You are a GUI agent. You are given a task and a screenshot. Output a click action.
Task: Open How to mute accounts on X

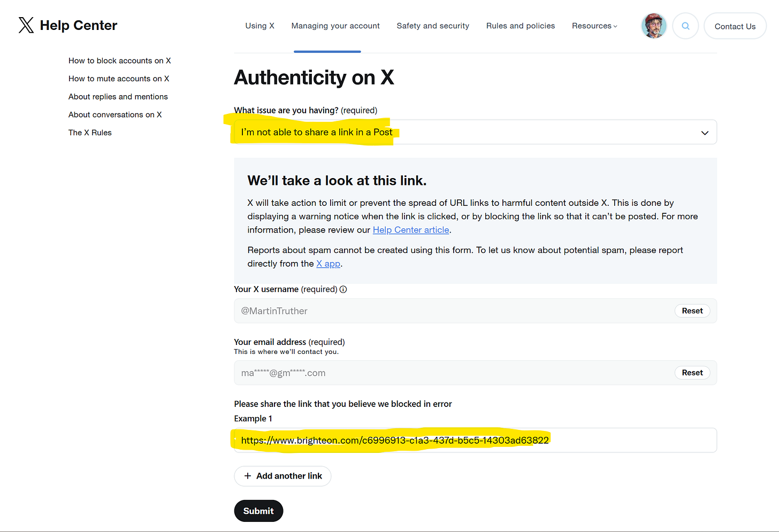[119, 79]
